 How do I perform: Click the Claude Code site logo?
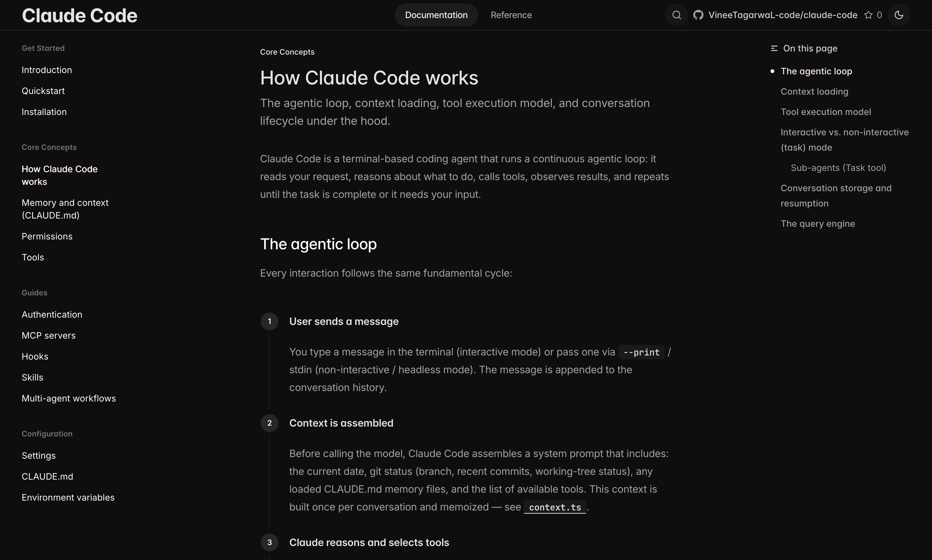click(x=79, y=16)
